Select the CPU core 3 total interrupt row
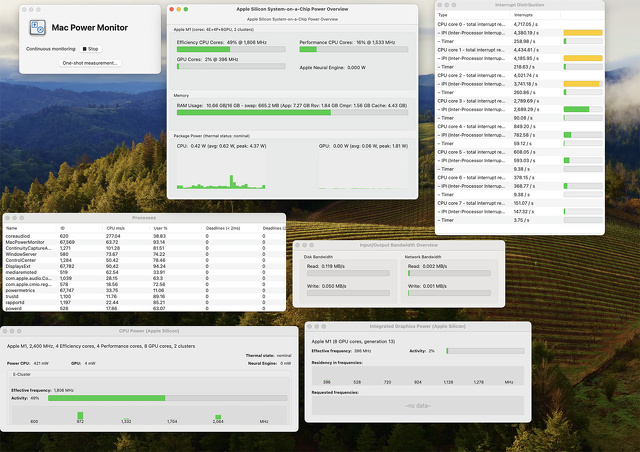The height and width of the screenshot is (452, 640). click(520, 101)
